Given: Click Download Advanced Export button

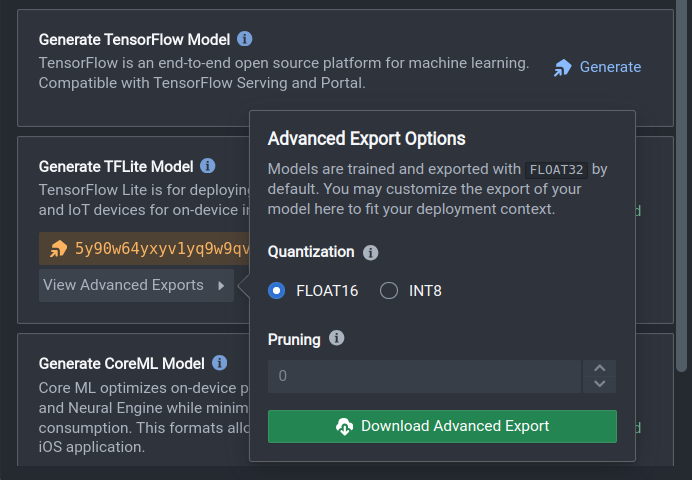Looking at the screenshot, I should click(442, 426).
